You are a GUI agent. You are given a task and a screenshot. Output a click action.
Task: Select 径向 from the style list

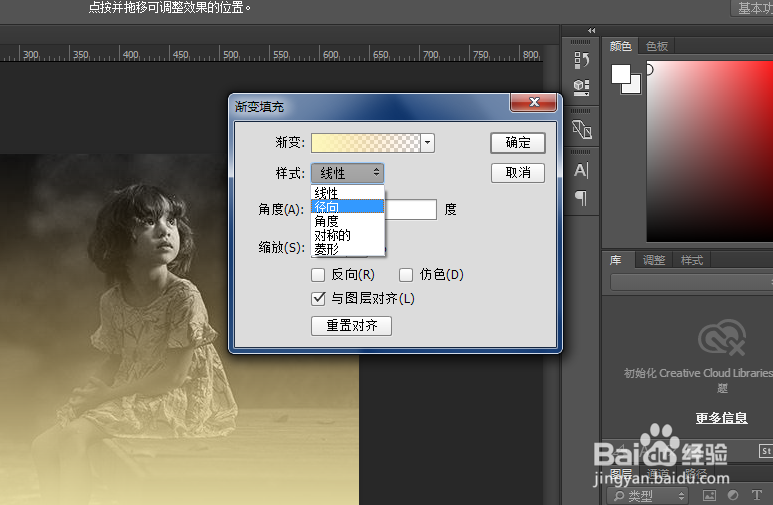coord(347,207)
